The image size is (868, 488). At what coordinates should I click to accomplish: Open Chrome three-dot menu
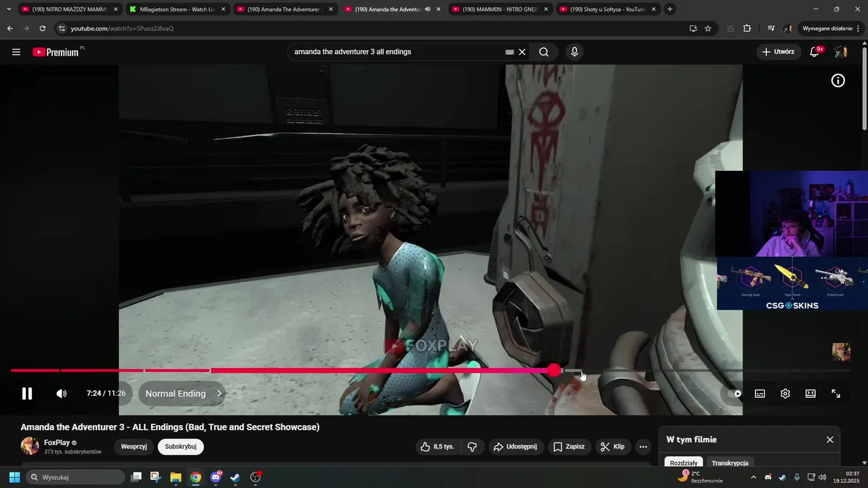pos(859,28)
